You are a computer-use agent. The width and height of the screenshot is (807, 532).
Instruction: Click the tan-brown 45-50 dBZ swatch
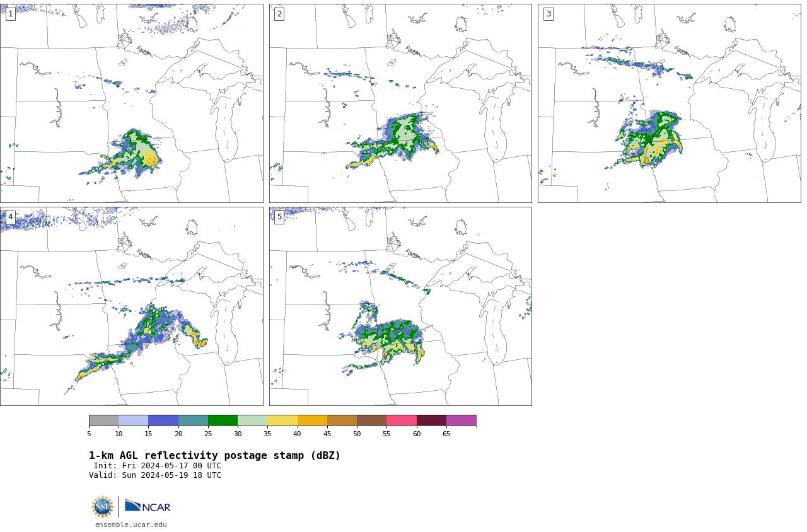(x=342, y=420)
